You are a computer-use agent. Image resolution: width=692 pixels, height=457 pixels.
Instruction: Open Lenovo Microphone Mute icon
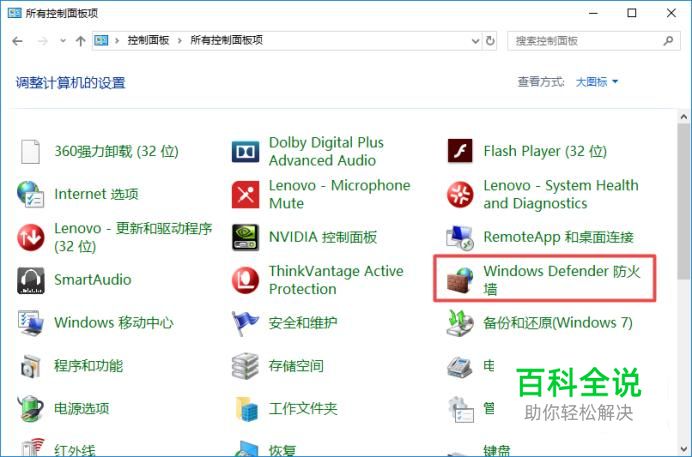(x=245, y=194)
